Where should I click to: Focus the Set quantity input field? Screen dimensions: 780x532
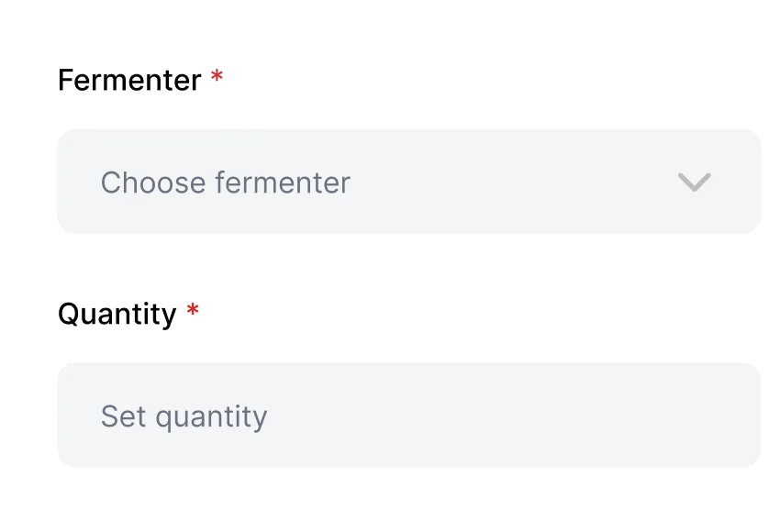click(408, 416)
